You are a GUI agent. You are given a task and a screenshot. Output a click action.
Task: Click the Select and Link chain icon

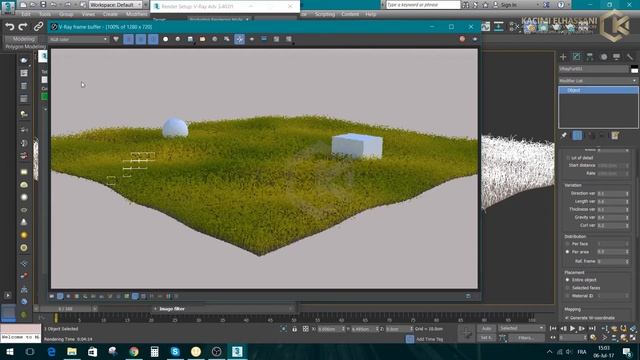click(x=38, y=27)
